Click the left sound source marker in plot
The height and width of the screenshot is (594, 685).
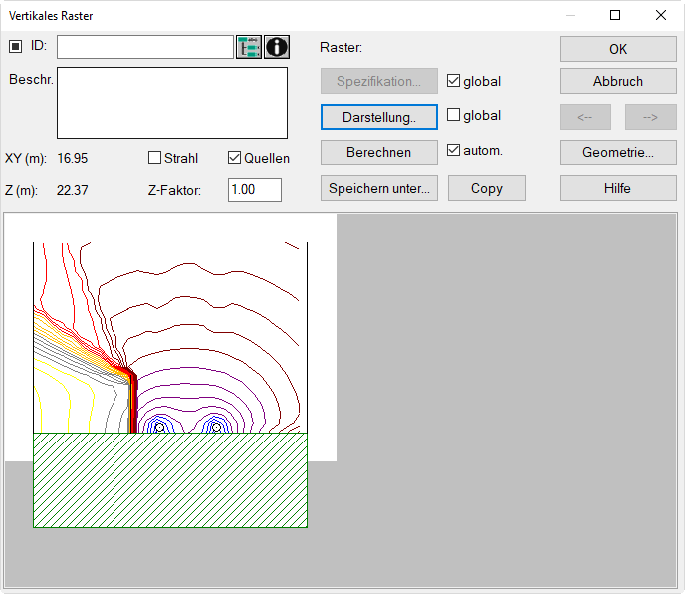(x=159, y=428)
